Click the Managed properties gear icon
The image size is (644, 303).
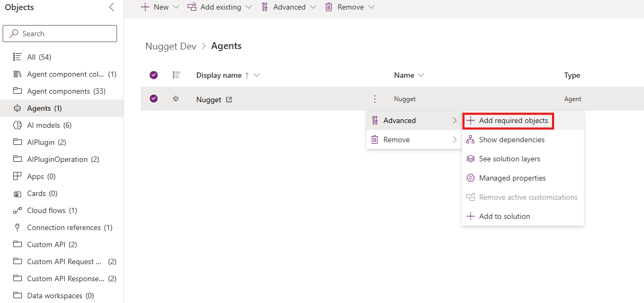tap(470, 178)
